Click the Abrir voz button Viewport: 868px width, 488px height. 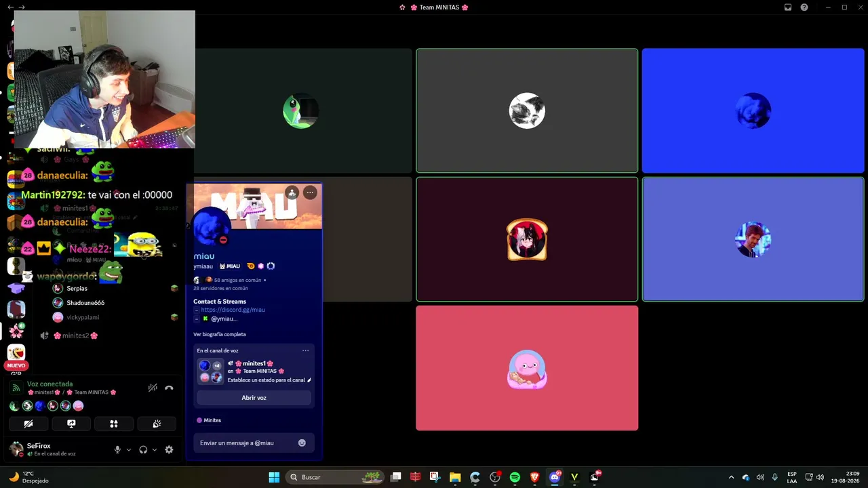point(254,398)
